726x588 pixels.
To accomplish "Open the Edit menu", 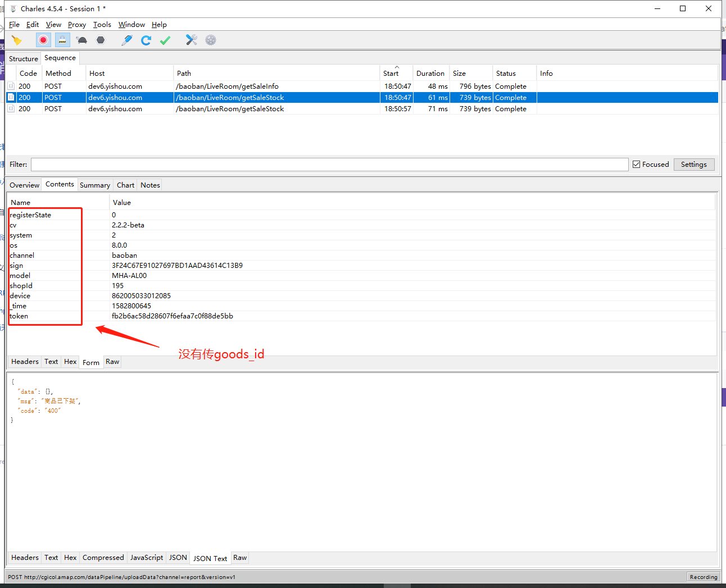I will tap(33, 25).
